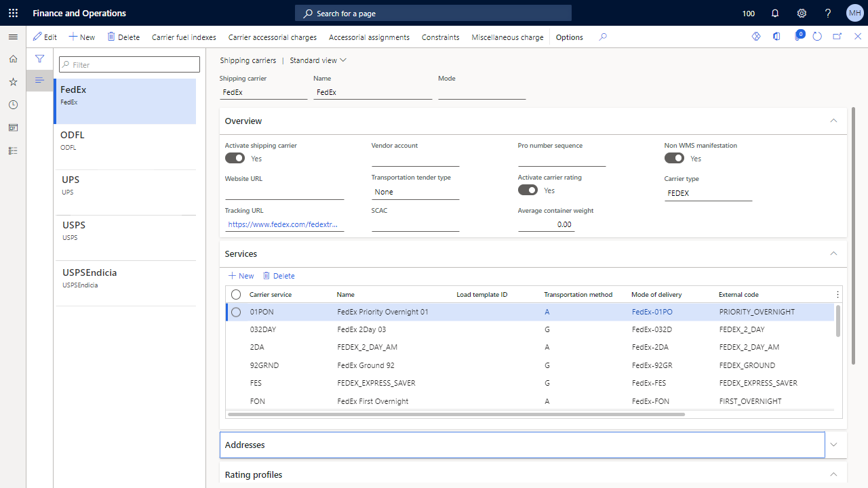
Task: Click New in the Services section
Action: pos(241,276)
